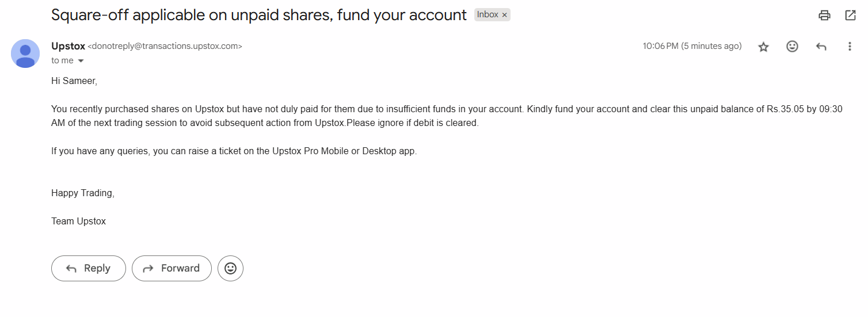Viewport: 868px width, 317px height.
Task: Click the Forward button below the message
Action: [172, 268]
